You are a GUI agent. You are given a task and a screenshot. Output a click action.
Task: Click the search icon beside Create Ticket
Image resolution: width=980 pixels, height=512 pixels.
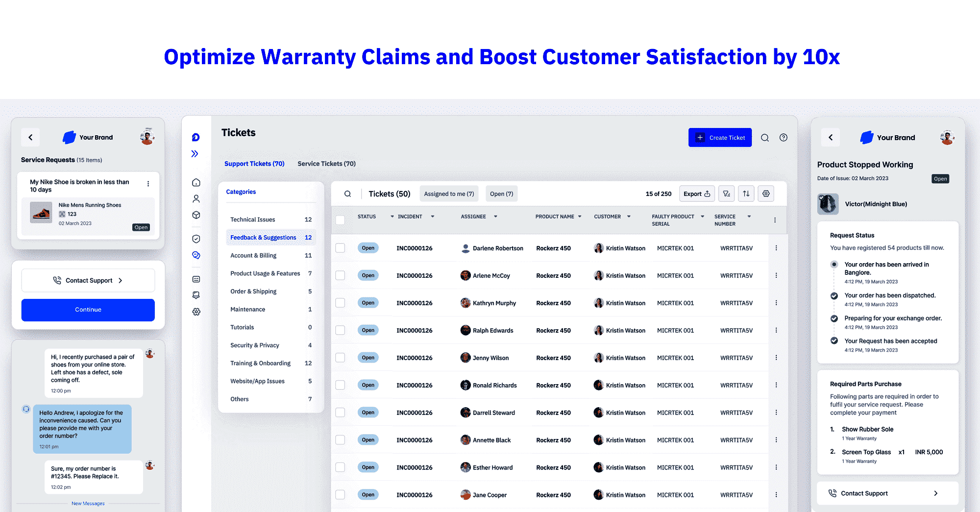point(764,138)
